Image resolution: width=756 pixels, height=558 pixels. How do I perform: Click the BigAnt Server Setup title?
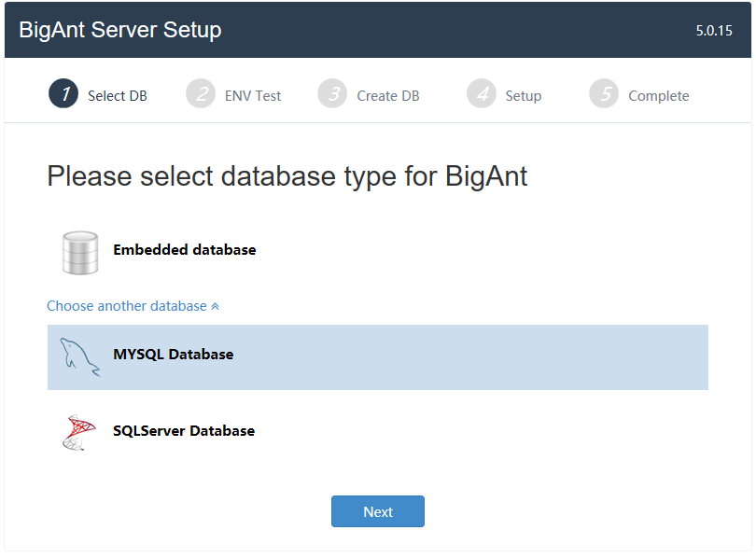point(120,30)
